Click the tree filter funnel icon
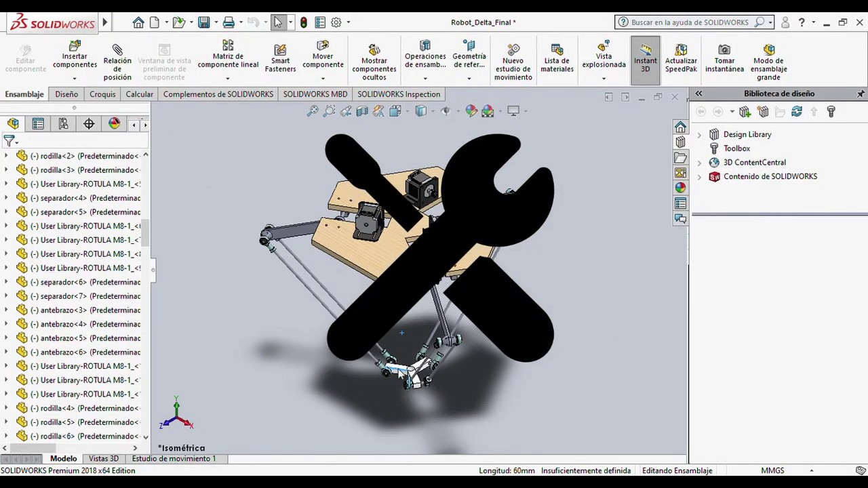868x488 pixels. click(9, 140)
